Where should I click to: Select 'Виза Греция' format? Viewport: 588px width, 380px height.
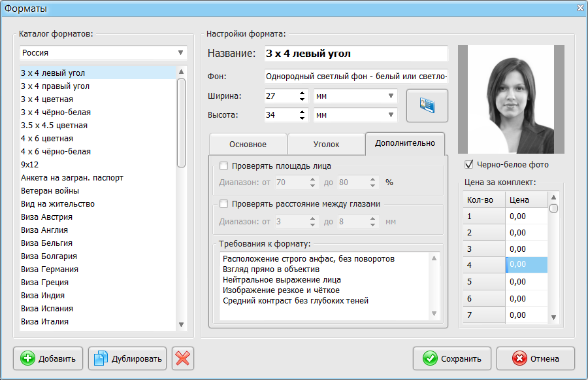tap(98, 283)
